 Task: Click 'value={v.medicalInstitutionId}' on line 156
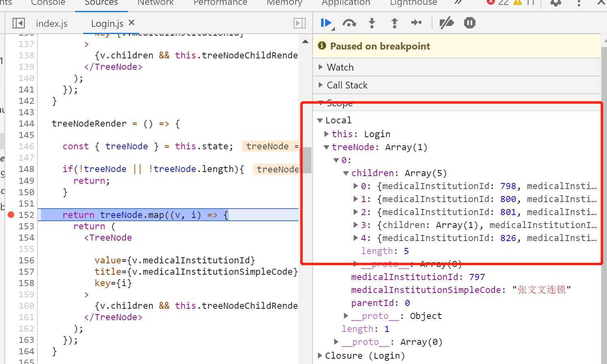175,261
